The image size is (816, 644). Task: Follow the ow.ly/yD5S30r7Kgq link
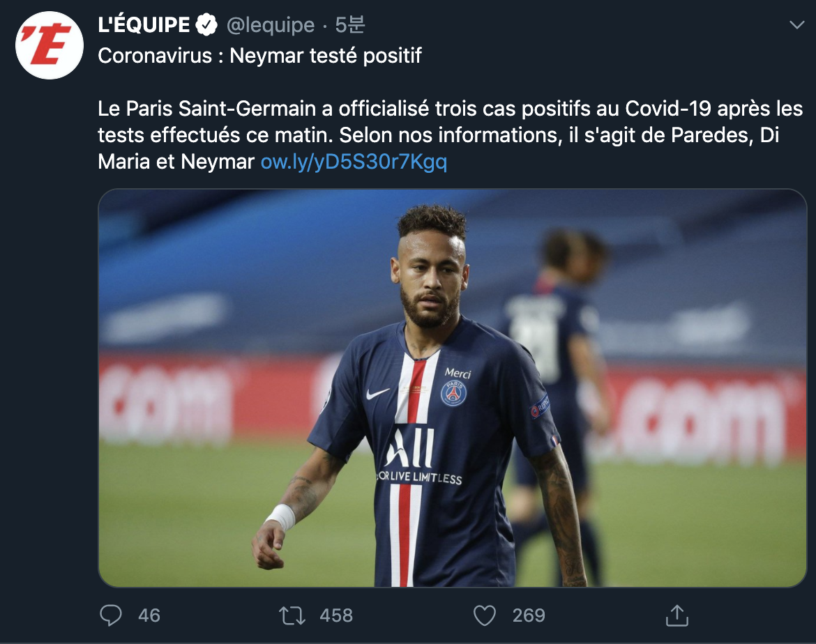coord(354,162)
